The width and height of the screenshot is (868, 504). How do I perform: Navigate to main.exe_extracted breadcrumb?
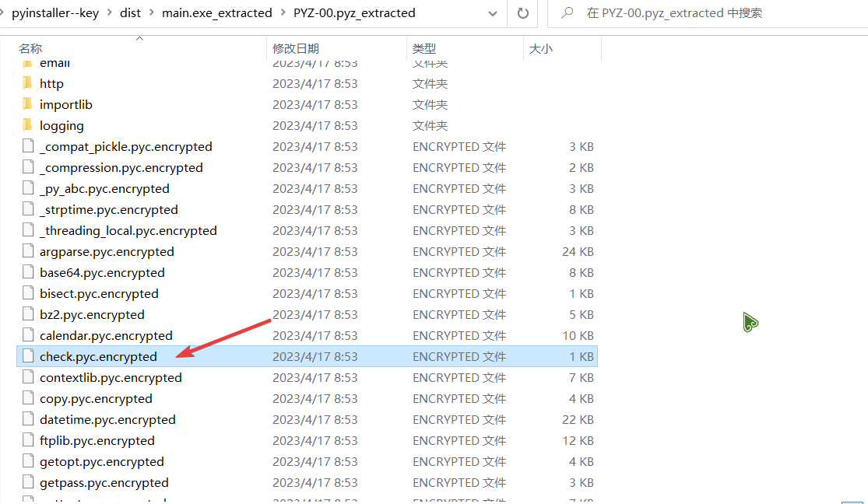tap(217, 13)
